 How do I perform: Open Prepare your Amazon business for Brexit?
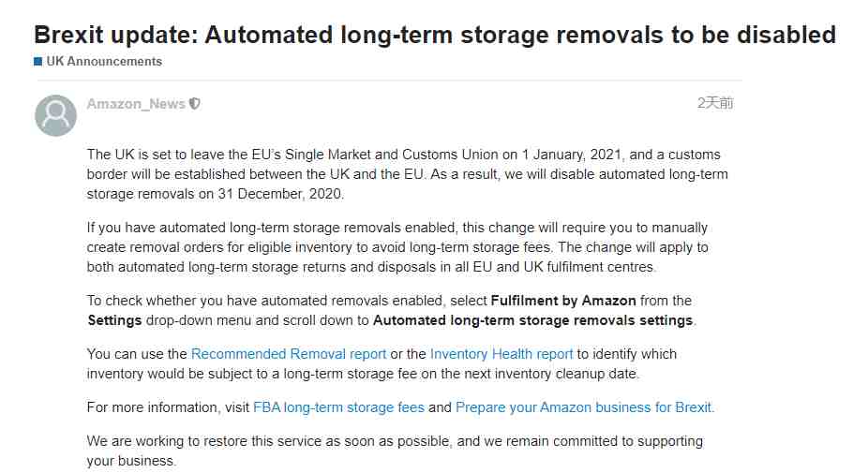coord(583,407)
